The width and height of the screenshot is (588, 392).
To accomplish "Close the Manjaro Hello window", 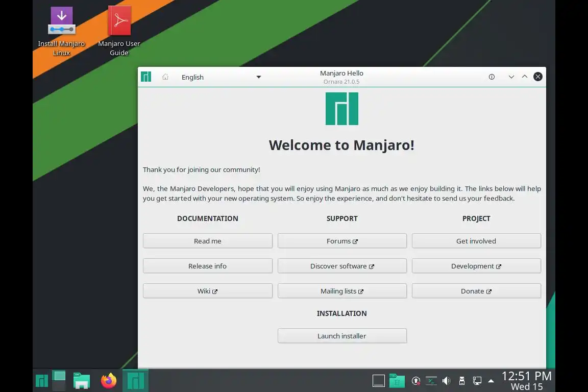I will click(538, 77).
